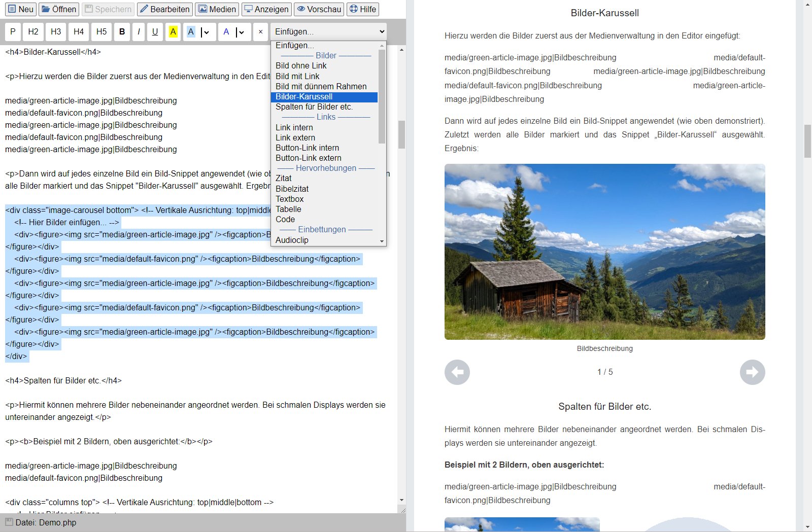Click the mountain cabin carousel image
Viewport: 812px width, 532px height.
(605, 252)
